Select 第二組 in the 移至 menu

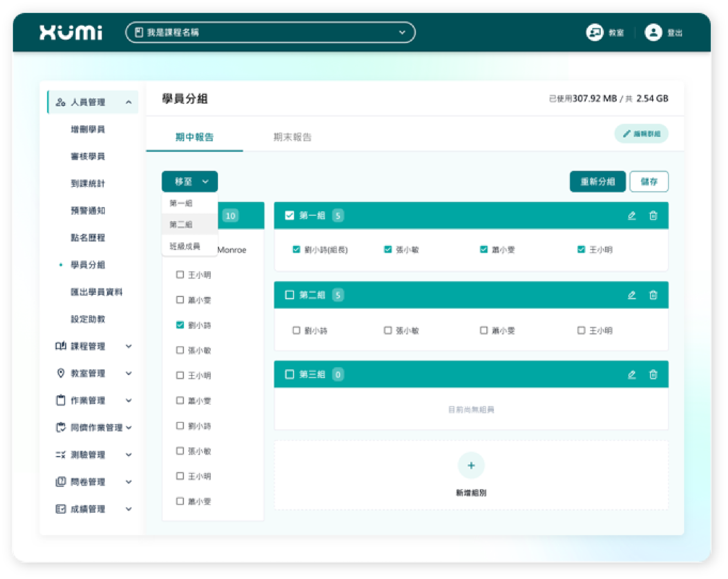coord(180,225)
